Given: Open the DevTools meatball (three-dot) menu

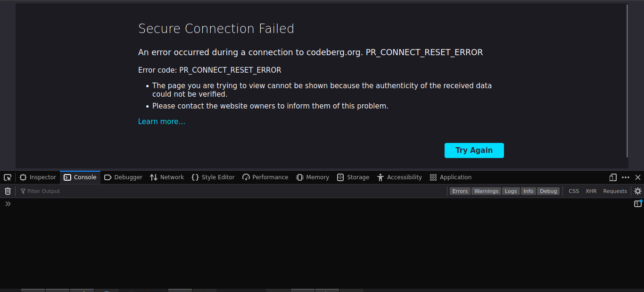Looking at the screenshot, I should (x=625, y=177).
